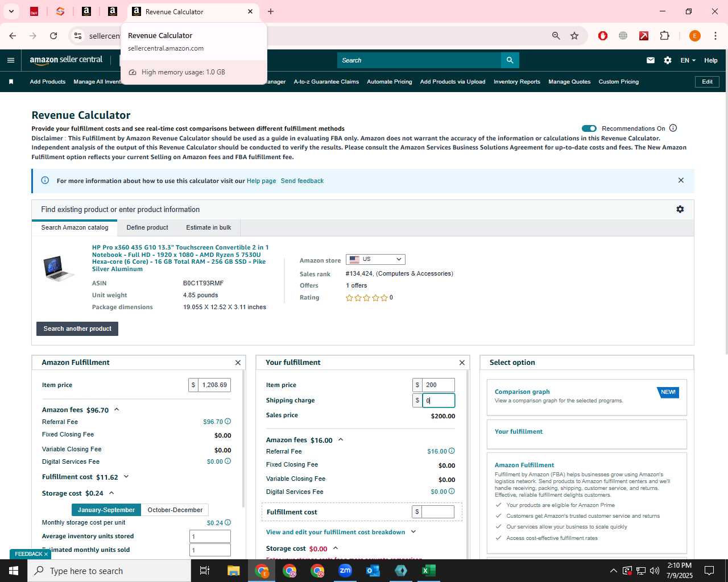Open File Explorer from the taskbar
This screenshot has height=582, width=728.
click(x=234, y=571)
